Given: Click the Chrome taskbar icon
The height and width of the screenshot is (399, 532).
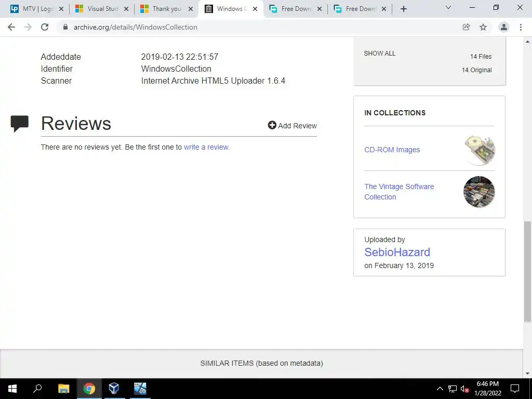Looking at the screenshot, I should [89, 389].
